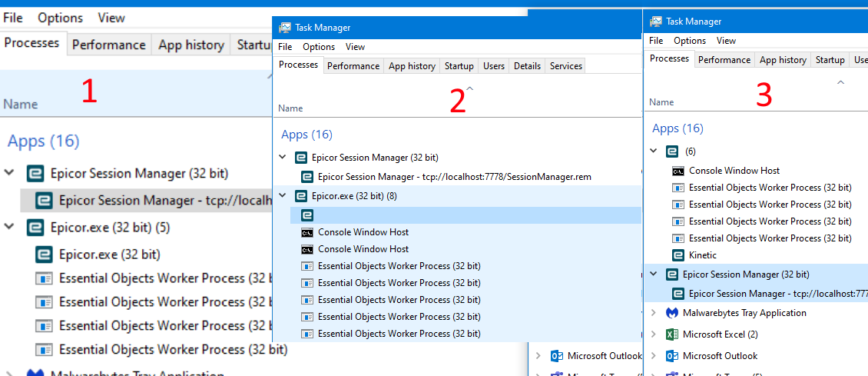Collapse the unnamed (6) process group

point(654,151)
